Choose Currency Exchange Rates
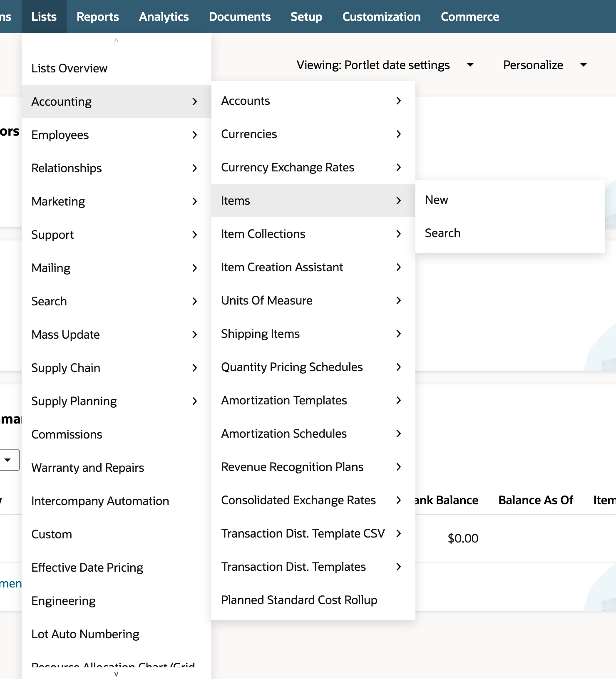 313,167
